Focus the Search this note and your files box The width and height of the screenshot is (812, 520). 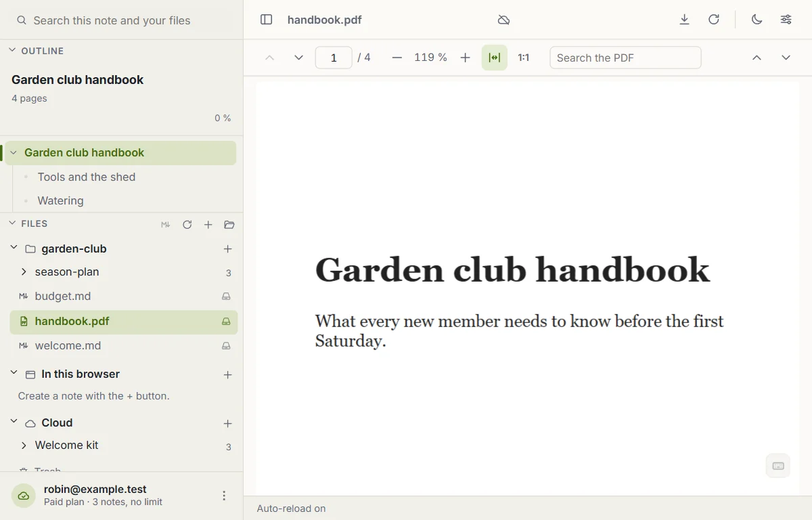pos(122,20)
